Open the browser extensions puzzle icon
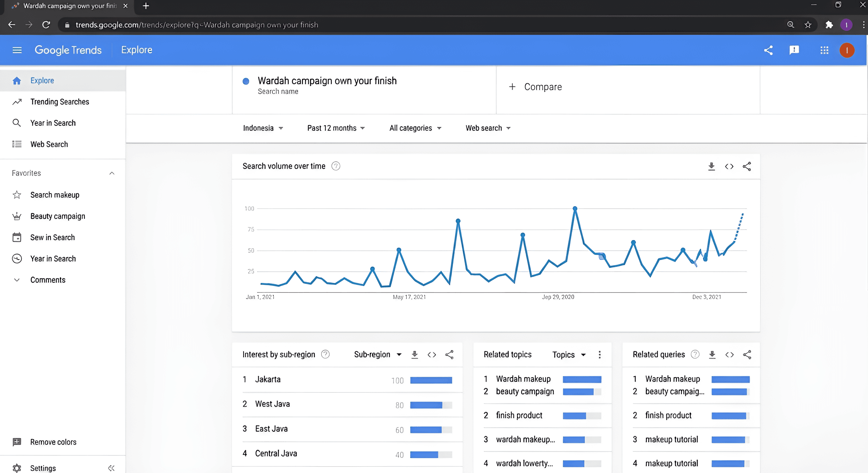The height and width of the screenshot is (473, 868). 829,25
